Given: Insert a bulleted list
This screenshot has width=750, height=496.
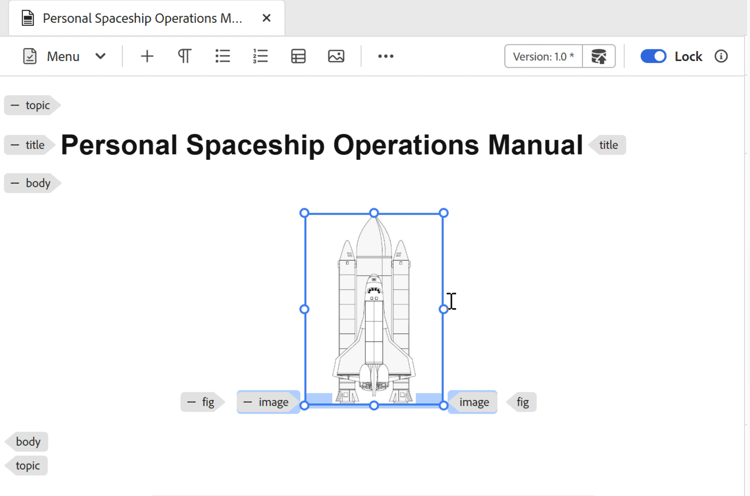Looking at the screenshot, I should point(222,56).
